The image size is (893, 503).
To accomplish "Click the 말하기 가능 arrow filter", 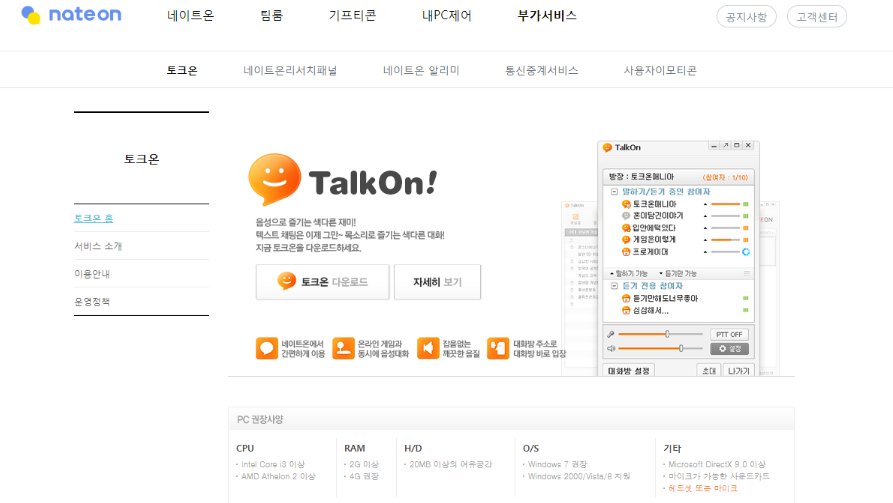I will coord(629,274).
